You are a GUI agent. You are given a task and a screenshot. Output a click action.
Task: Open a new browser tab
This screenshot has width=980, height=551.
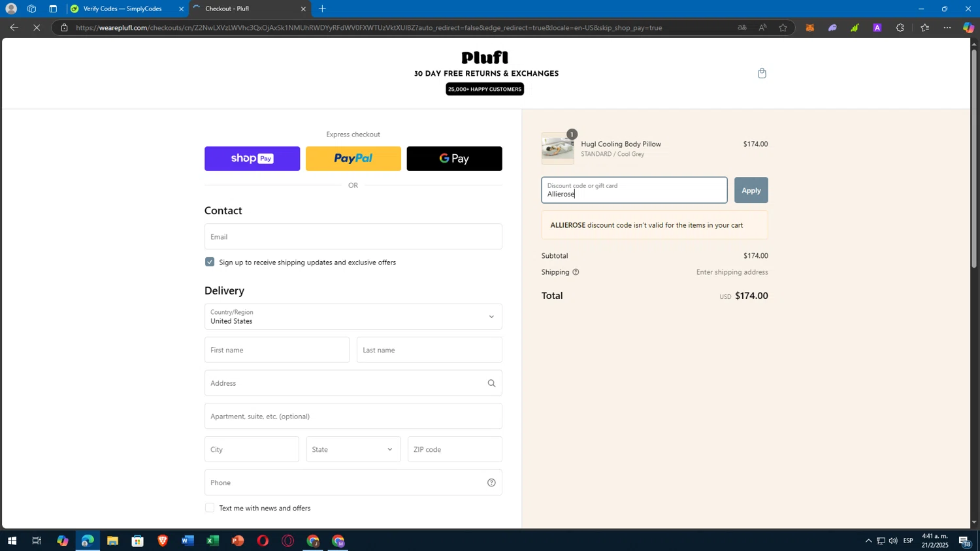point(322,8)
